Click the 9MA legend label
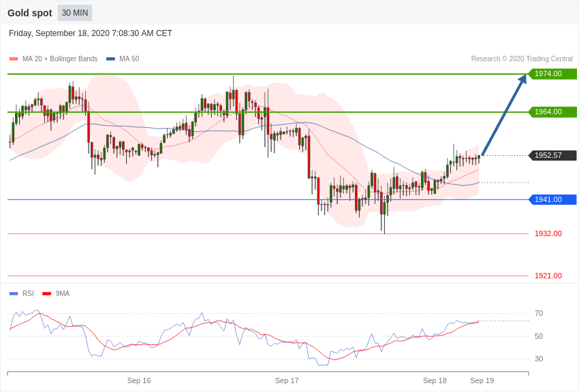 [63, 293]
